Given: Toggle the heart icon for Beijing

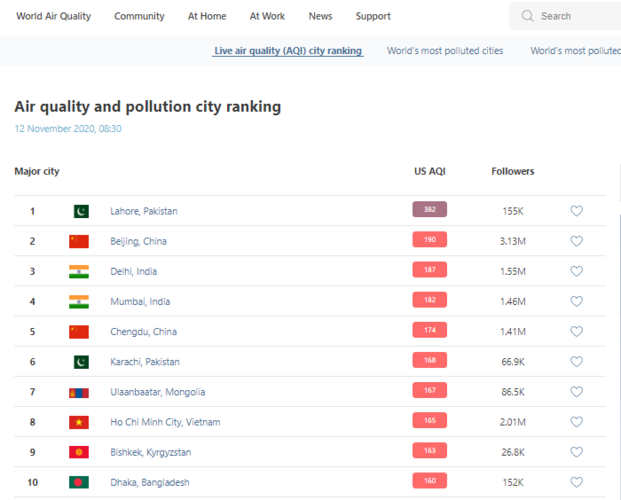Looking at the screenshot, I should point(576,241).
